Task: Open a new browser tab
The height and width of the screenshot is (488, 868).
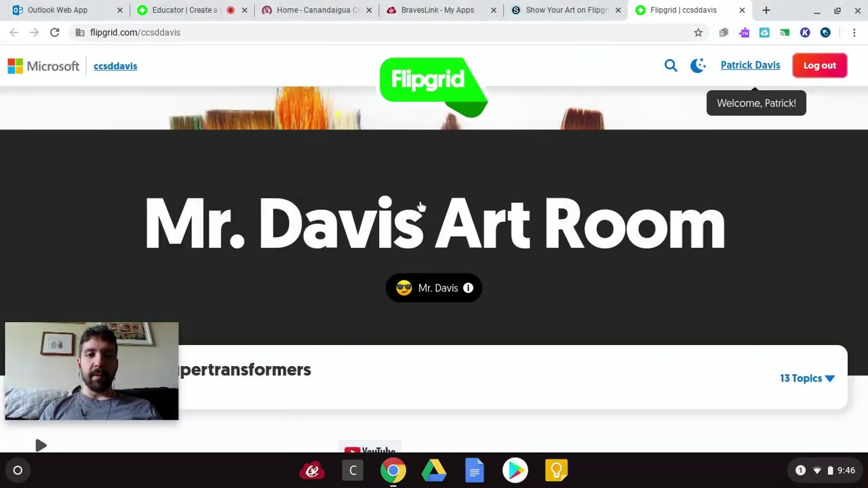Action: pyautogui.click(x=766, y=10)
